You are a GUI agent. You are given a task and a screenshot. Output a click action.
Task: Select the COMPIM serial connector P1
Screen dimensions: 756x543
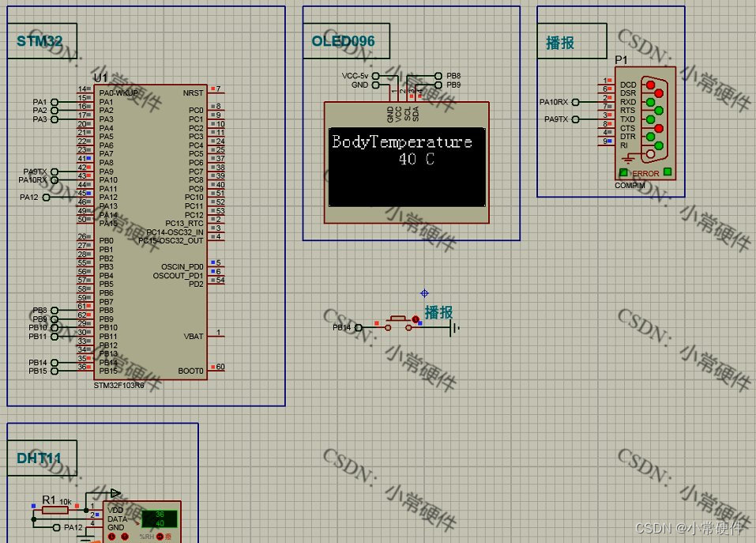[x=645, y=123]
